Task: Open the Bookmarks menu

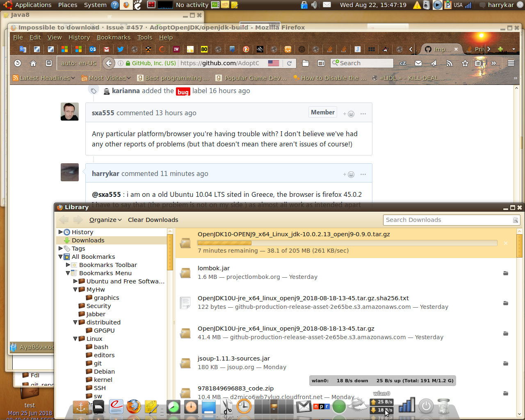Action: [114, 37]
